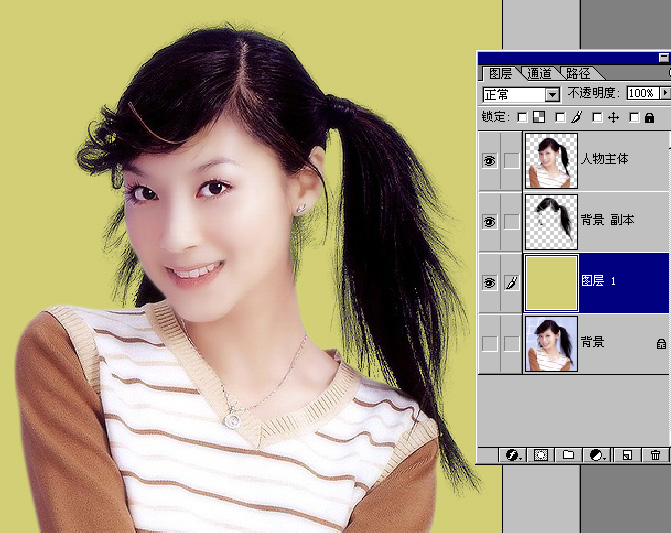Hide the 背景 副本 layer via eye
This screenshot has width=671, height=533.
point(490,222)
